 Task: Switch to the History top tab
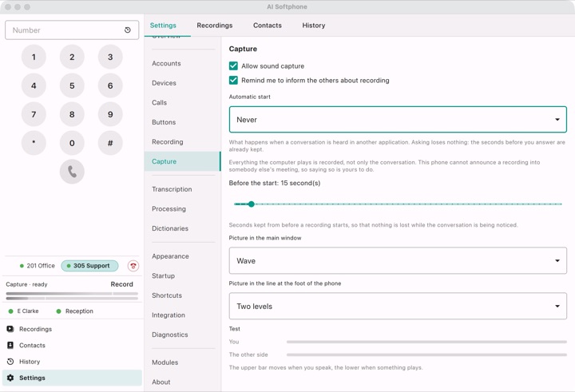tap(314, 26)
